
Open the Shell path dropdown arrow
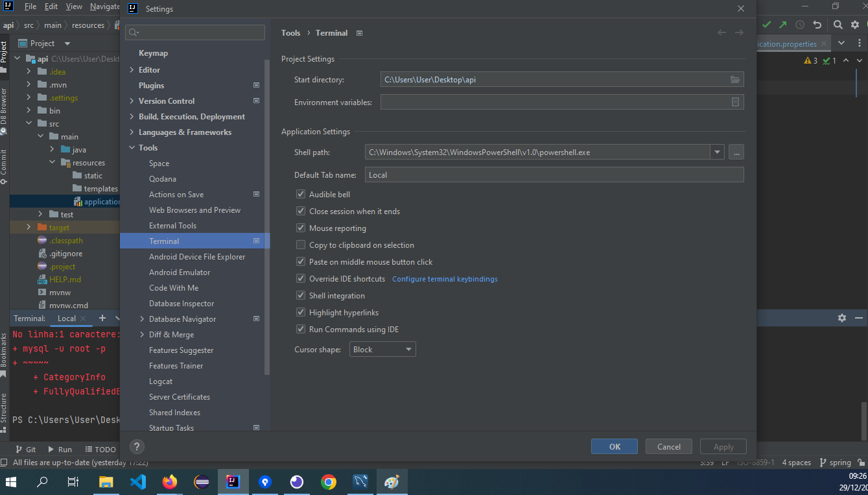pos(717,152)
